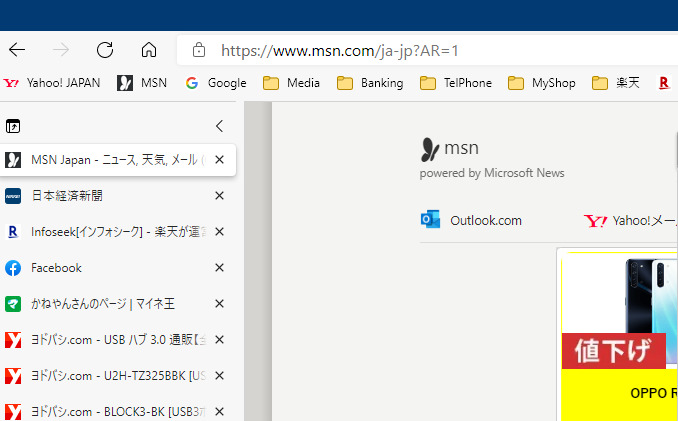This screenshot has width=678, height=421.
Task: Switch to Infoseek tab
Action: point(118,232)
